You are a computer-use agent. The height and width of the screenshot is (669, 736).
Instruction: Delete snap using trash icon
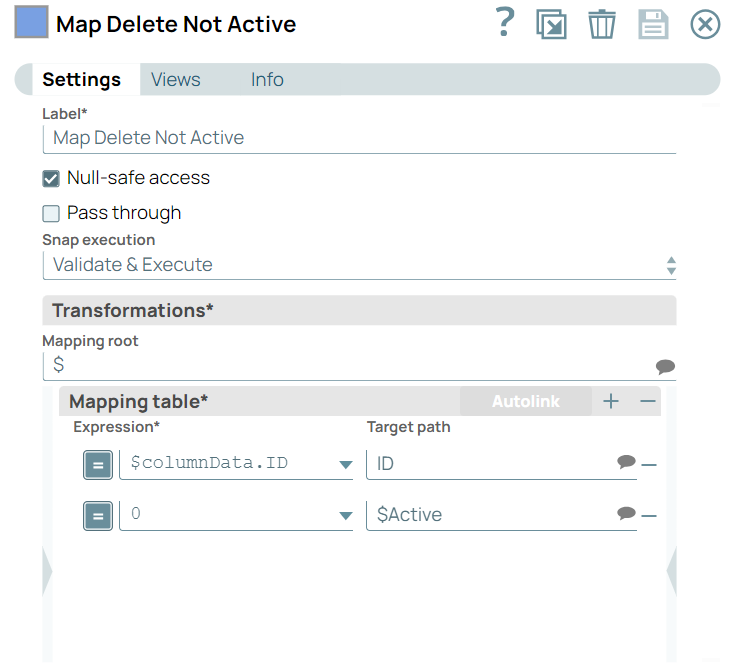(x=601, y=24)
